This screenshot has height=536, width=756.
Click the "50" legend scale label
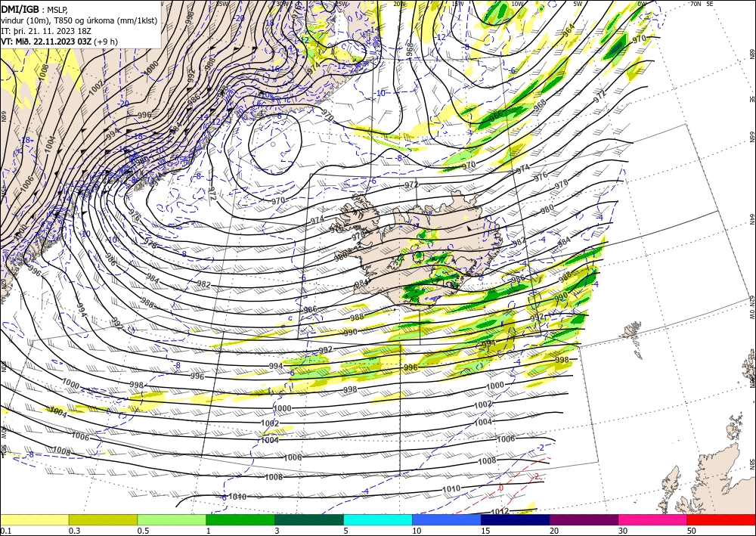click(692, 531)
